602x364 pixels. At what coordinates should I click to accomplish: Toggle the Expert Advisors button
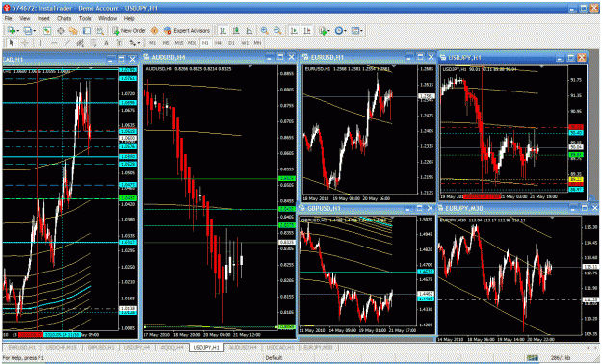click(187, 31)
